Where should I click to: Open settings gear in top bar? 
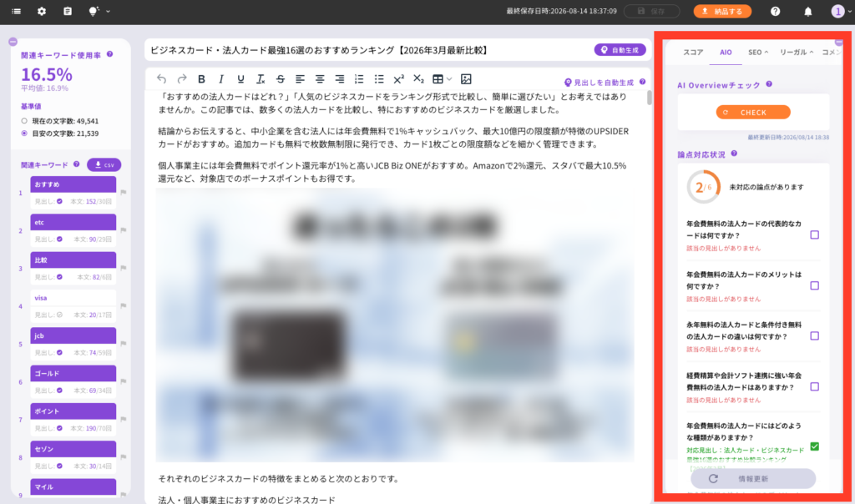(42, 11)
